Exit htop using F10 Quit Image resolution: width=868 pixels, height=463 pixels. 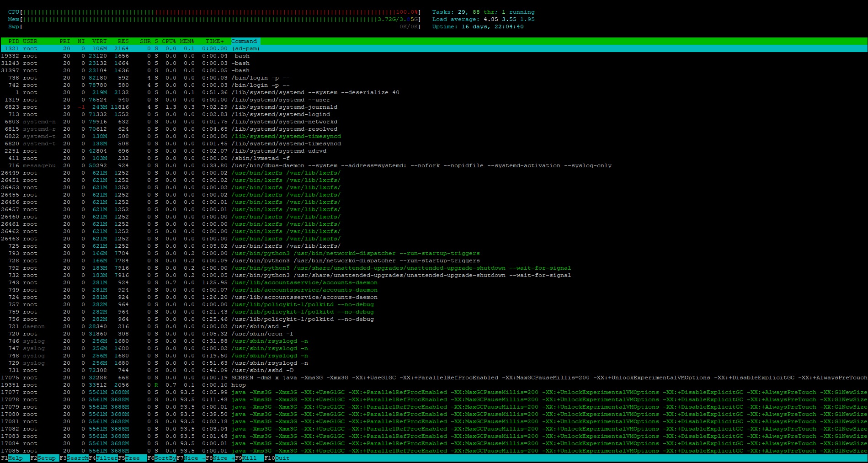point(282,458)
